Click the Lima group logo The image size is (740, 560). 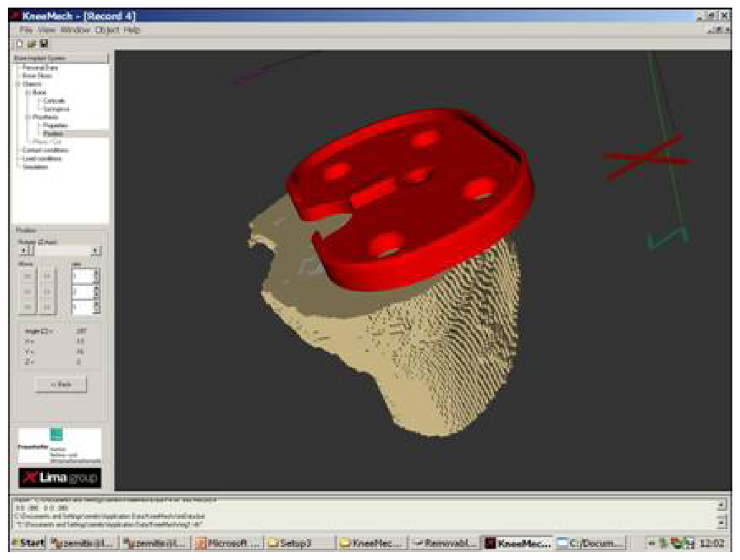click(60, 477)
